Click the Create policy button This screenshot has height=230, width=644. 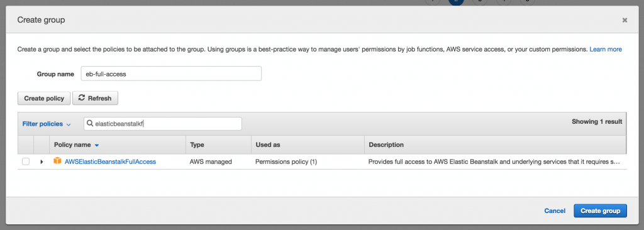point(44,98)
